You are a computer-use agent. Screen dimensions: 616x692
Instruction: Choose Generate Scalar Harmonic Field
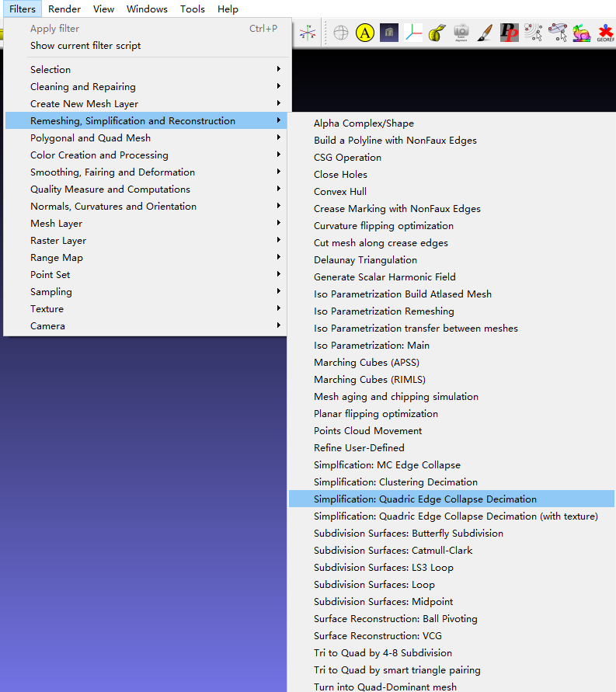pyautogui.click(x=452, y=276)
